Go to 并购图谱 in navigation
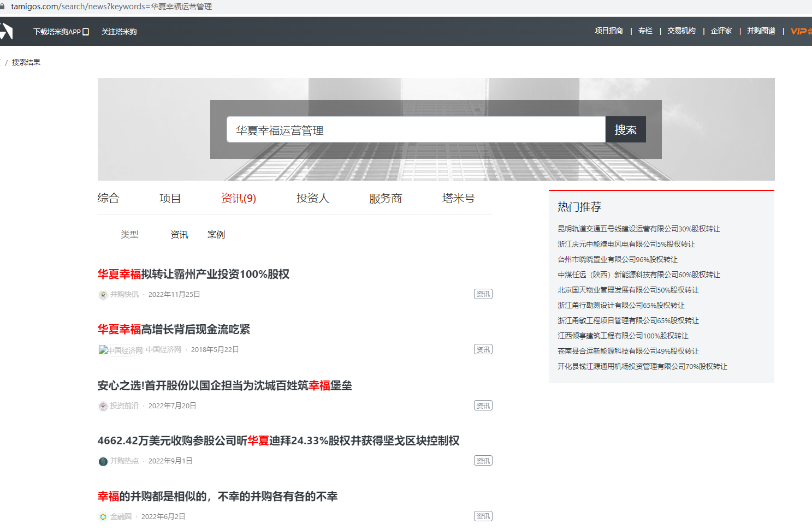The image size is (812, 530). [x=761, y=31]
